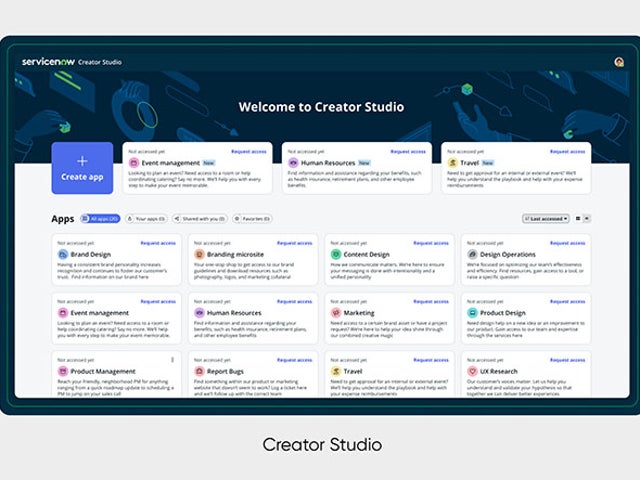
Task: Click the Product Management app icon
Action: pyautogui.click(x=63, y=371)
